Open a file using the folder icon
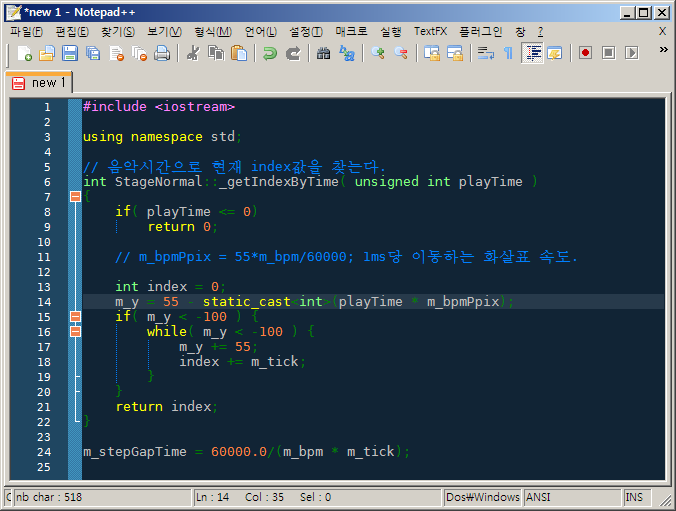Screen dimensions: 676x511 point(47,53)
